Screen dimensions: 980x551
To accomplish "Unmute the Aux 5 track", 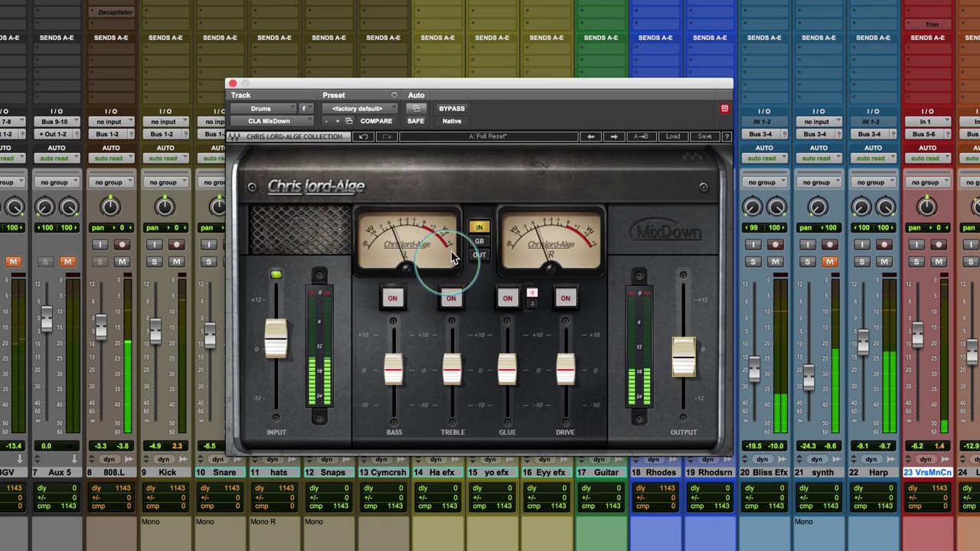I will pyautogui.click(x=67, y=262).
